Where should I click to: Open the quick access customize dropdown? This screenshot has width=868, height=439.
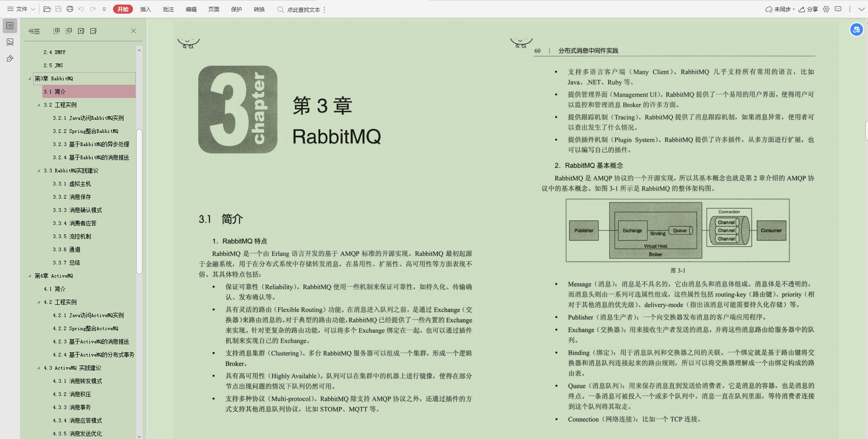104,9
